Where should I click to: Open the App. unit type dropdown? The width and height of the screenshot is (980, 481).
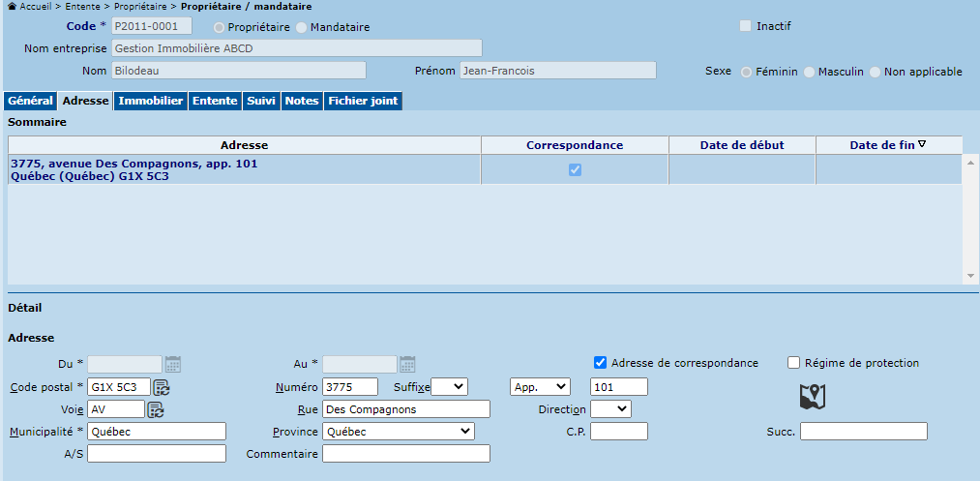[540, 387]
